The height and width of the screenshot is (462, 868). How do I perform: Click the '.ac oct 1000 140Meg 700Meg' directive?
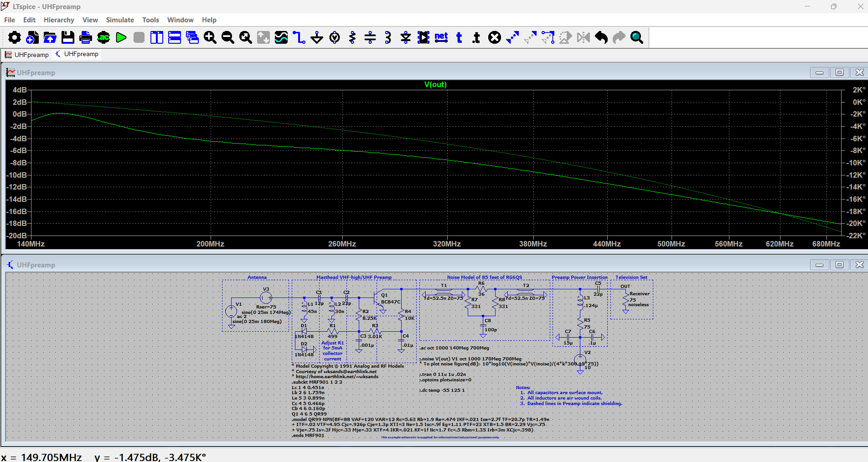454,348
